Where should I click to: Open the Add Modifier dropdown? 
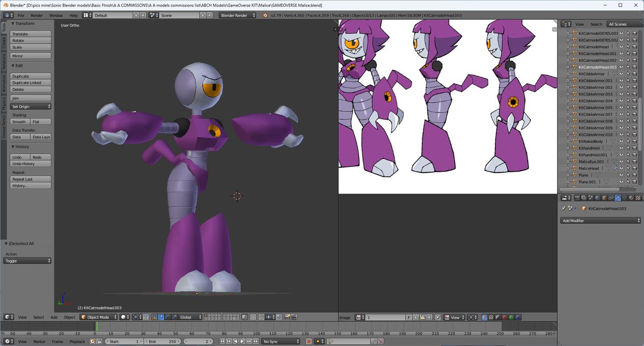[601, 220]
